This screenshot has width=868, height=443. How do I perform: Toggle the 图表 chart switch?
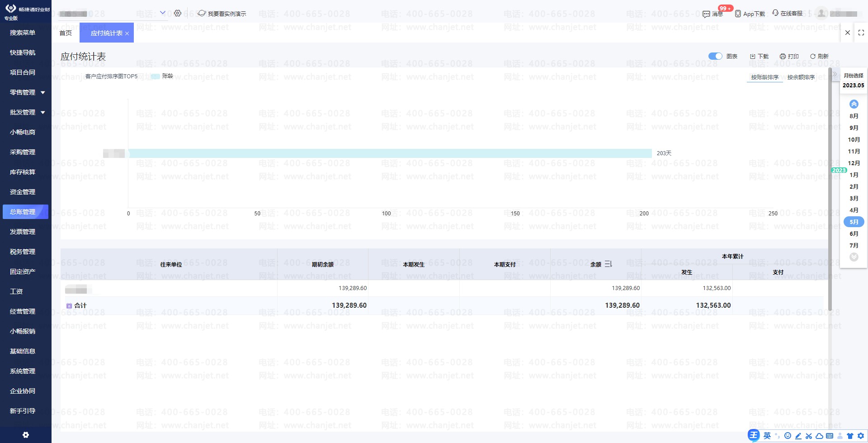[x=715, y=56]
